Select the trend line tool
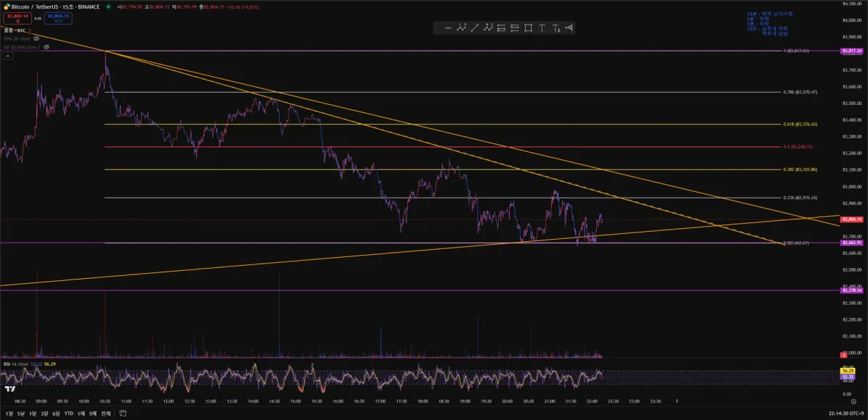 tap(475, 28)
